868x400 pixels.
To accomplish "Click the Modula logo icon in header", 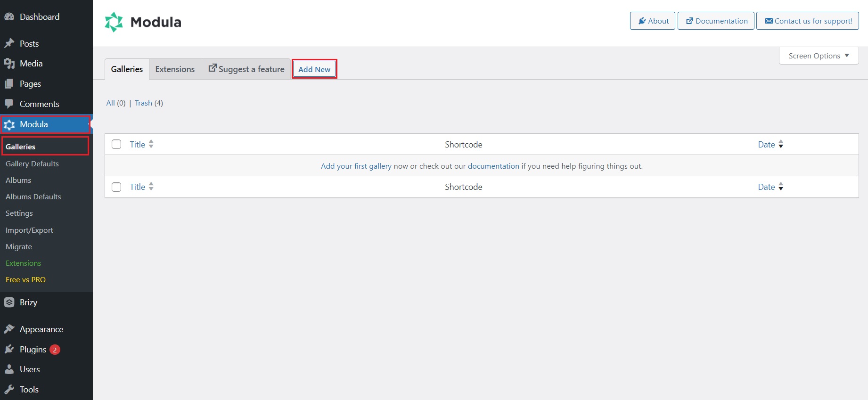I will coord(114,22).
